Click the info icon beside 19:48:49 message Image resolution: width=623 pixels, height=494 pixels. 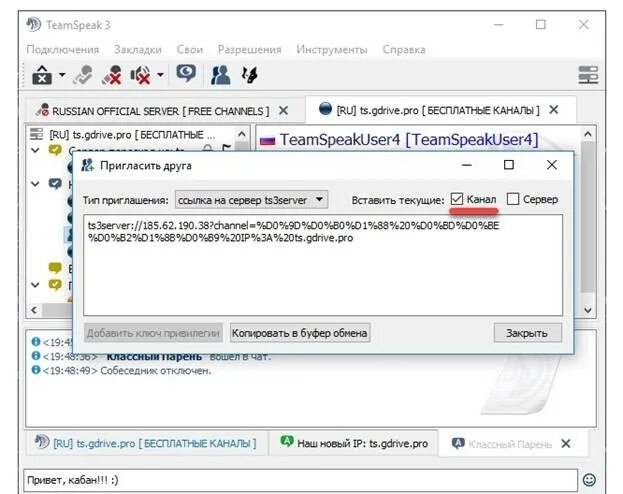tap(36, 370)
